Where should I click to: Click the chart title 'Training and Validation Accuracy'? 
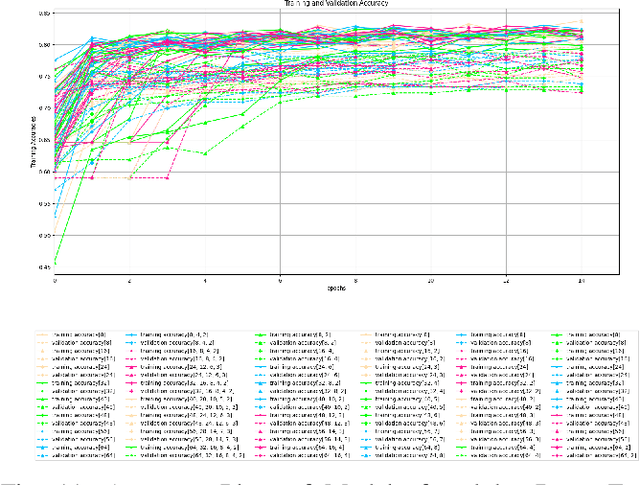click(319, 5)
